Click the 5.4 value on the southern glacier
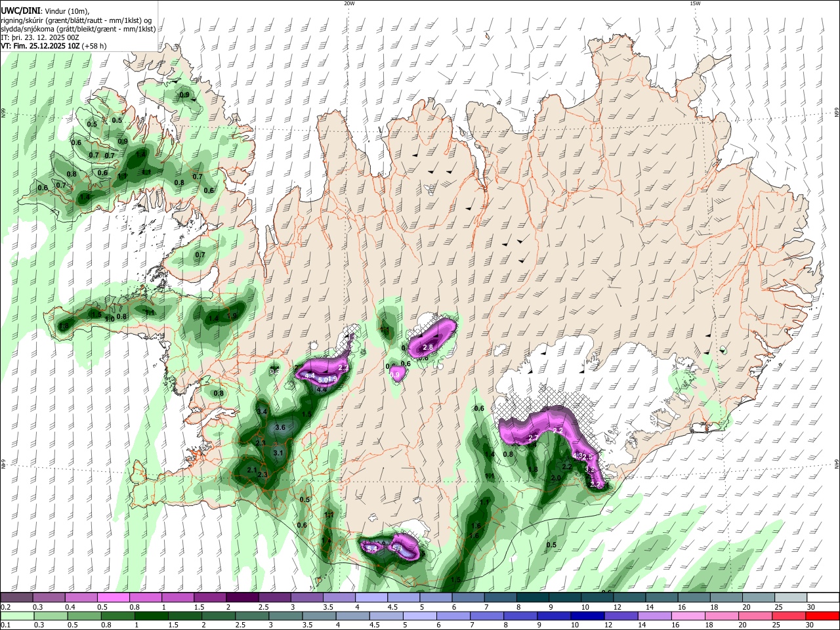This screenshot has height=630, width=840. coord(372,548)
